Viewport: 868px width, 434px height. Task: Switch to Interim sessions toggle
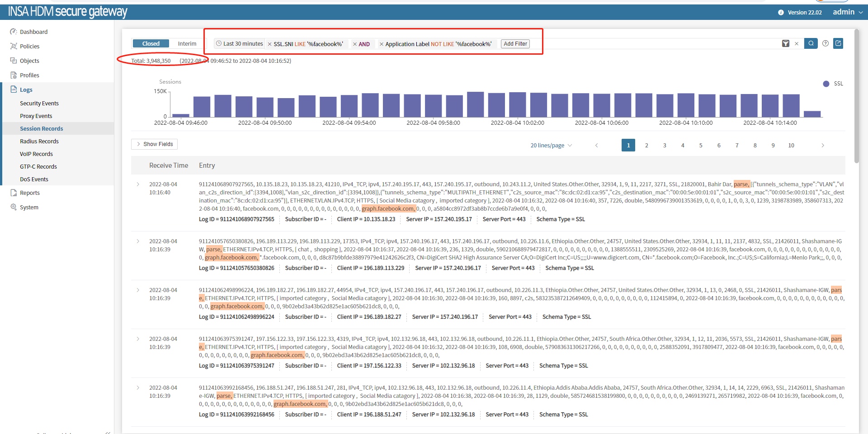pos(187,43)
